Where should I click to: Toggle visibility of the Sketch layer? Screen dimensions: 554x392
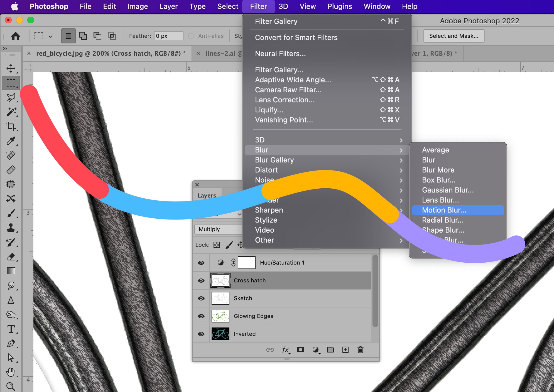click(201, 298)
